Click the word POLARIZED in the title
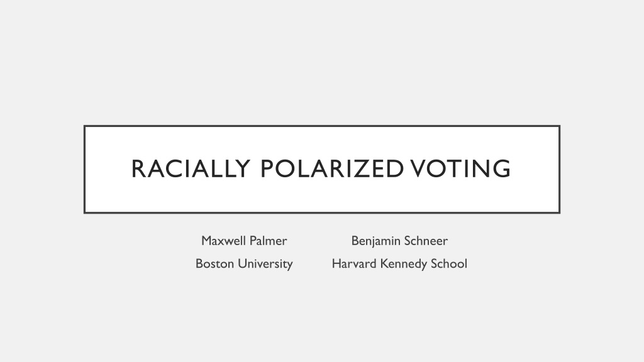644x362 pixels. [x=332, y=168]
